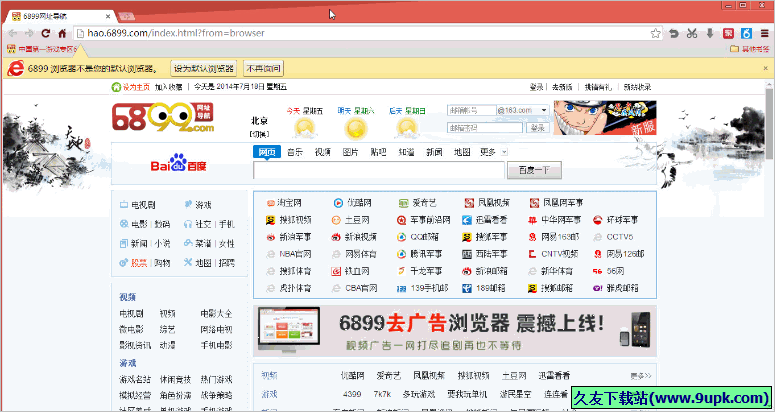The width and height of the screenshot is (775, 412).
Task: Click today's weather sun icon
Action: [x=304, y=128]
